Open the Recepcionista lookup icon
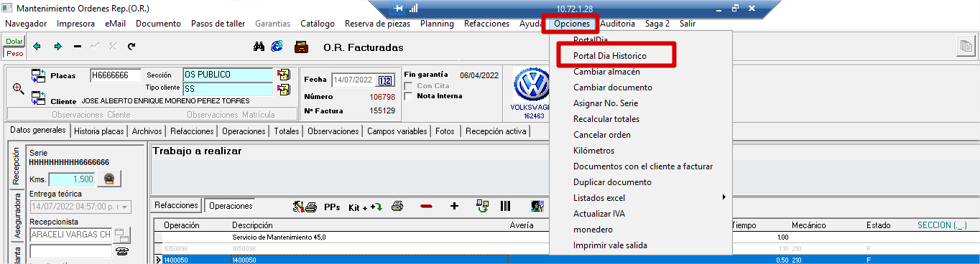 [123, 235]
